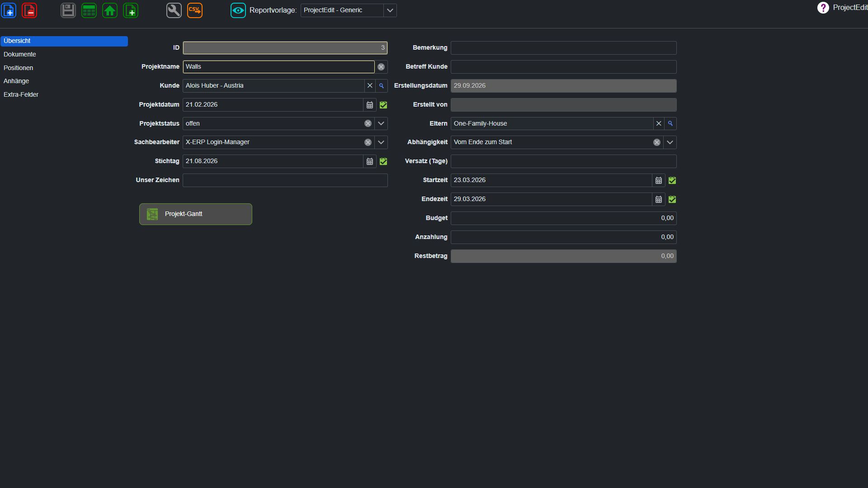Image resolution: width=868 pixels, height=488 pixels.
Task: Open the Endezeit calendar picker
Action: click(659, 199)
